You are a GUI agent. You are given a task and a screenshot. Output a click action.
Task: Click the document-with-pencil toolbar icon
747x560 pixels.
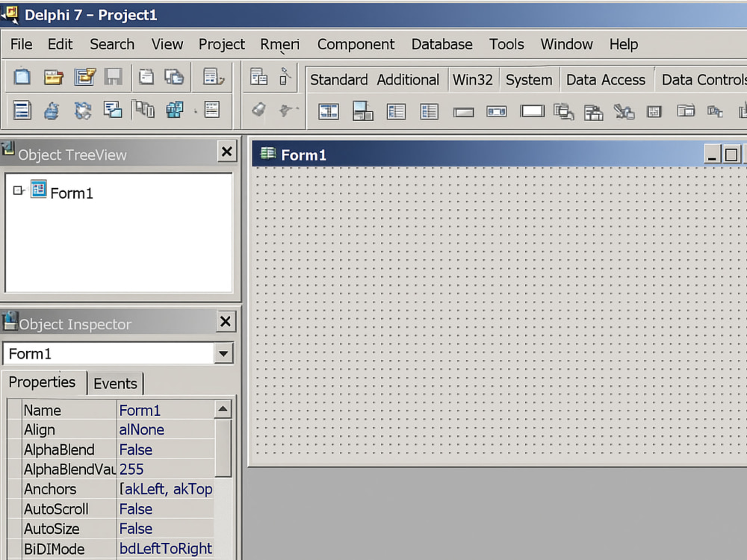point(213,77)
